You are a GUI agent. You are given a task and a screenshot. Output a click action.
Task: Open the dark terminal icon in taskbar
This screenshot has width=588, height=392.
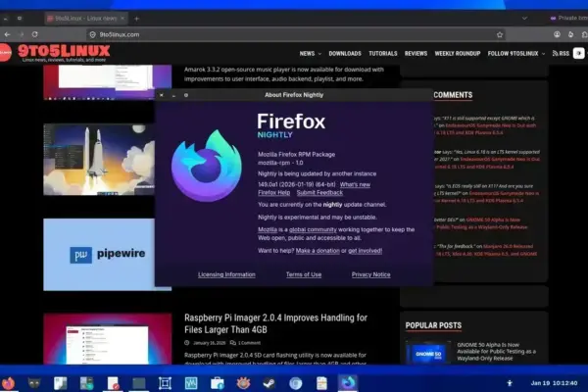tap(139, 383)
